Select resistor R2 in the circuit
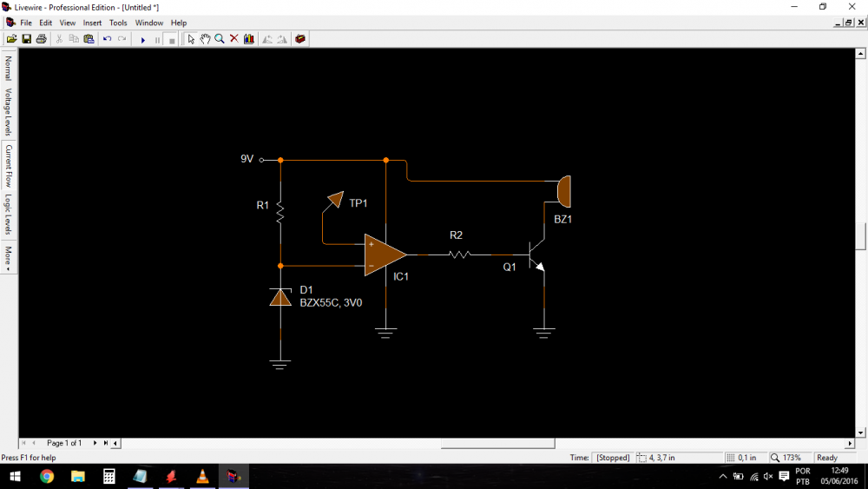Image resolution: width=868 pixels, height=489 pixels. 459,254
